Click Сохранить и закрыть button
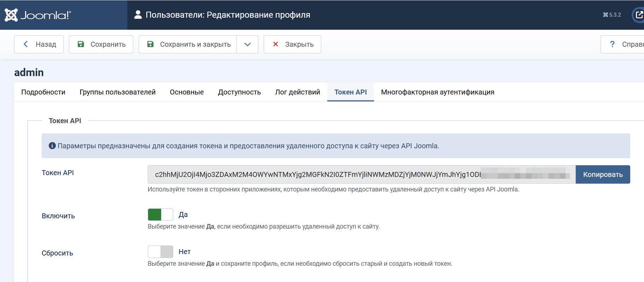 188,44
